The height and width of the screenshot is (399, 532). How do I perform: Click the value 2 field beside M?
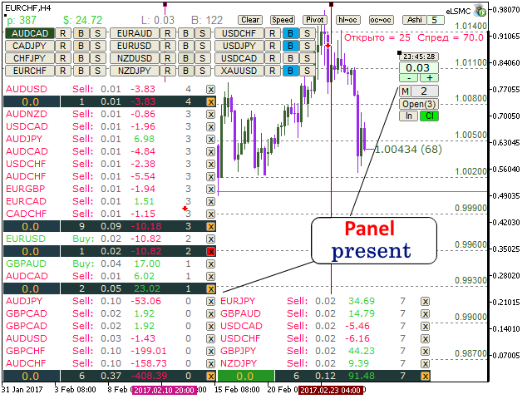[x=425, y=91]
